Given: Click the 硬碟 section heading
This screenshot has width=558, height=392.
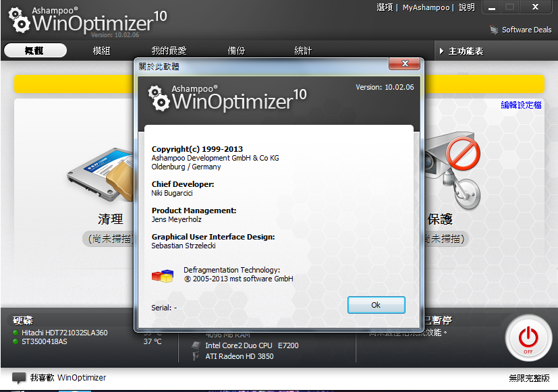Looking at the screenshot, I should [x=23, y=320].
